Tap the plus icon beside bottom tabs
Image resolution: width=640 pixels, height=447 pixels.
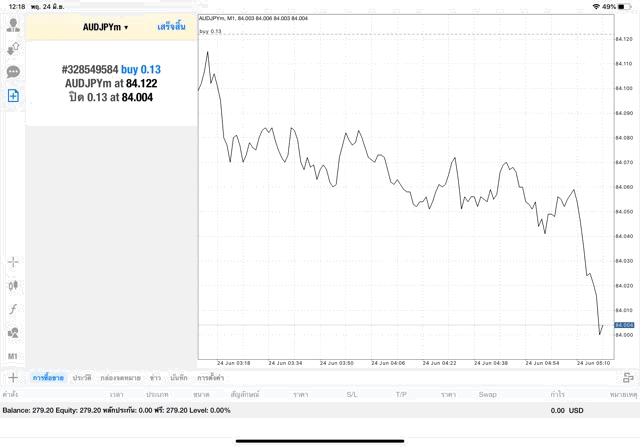tap(13, 377)
